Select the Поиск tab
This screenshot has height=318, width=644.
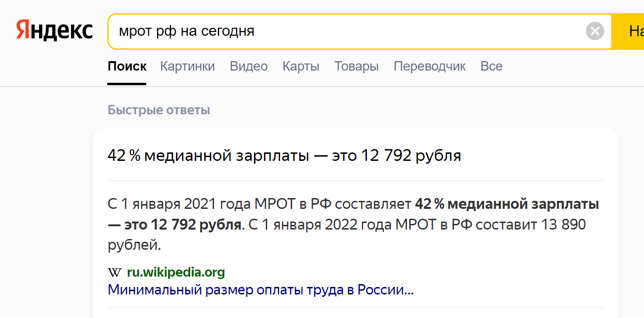(127, 66)
